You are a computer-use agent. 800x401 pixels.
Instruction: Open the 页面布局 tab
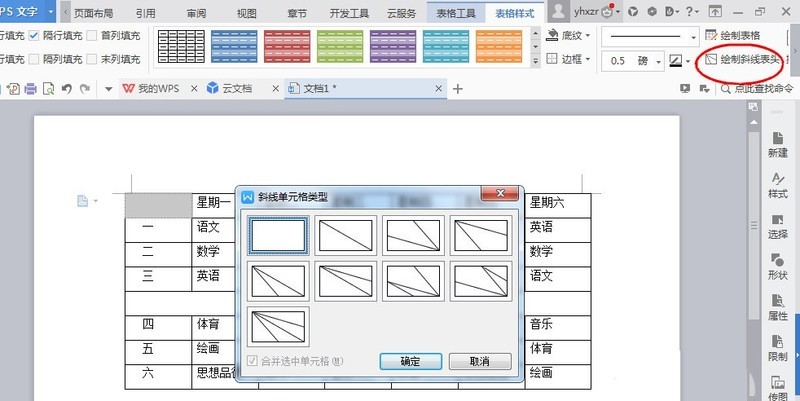(x=93, y=13)
